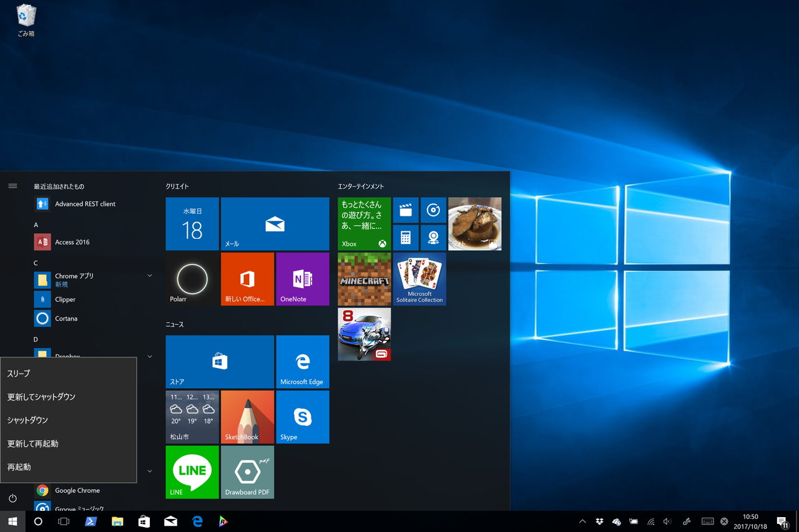Open the ストア tile
Viewport: 799px width, 532px height.
pos(220,362)
